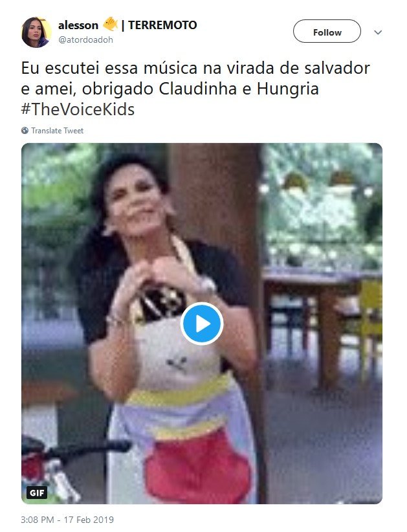Open the alesson profile avatar
Image resolution: width=407 pixels, height=532 pixels.
pyautogui.click(x=37, y=32)
